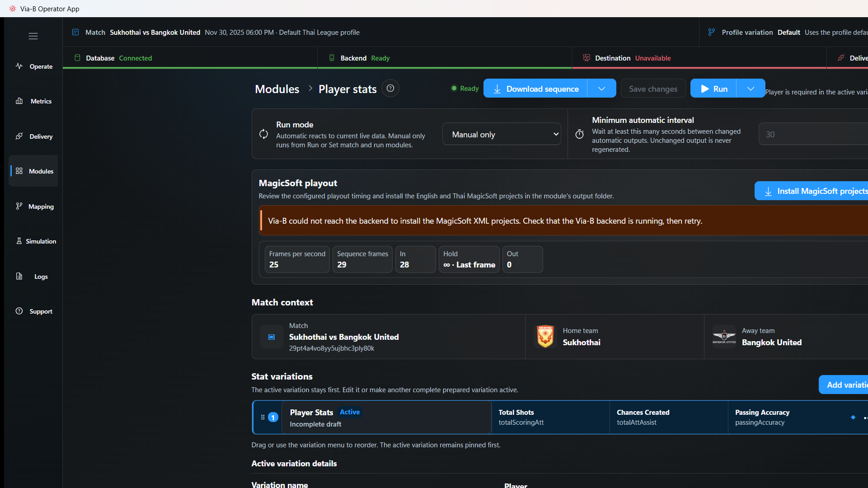
Task: Click the Modules grid icon
Action: coord(19,171)
